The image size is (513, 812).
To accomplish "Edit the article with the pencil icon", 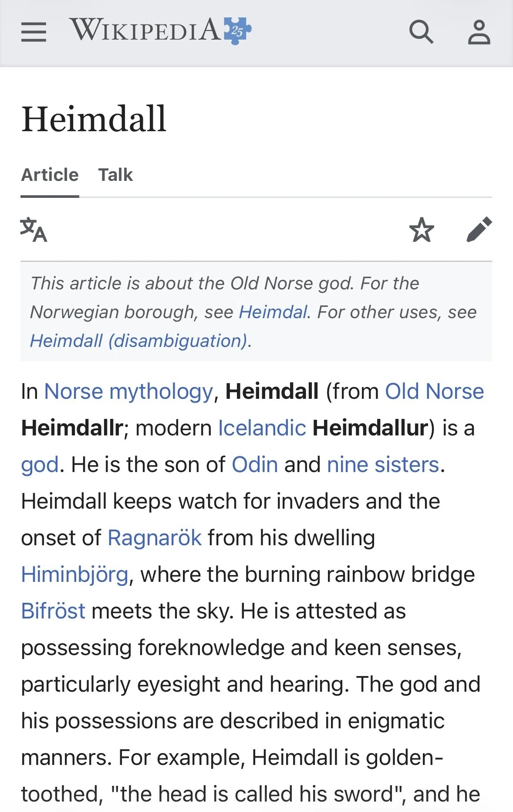I will 479,229.
